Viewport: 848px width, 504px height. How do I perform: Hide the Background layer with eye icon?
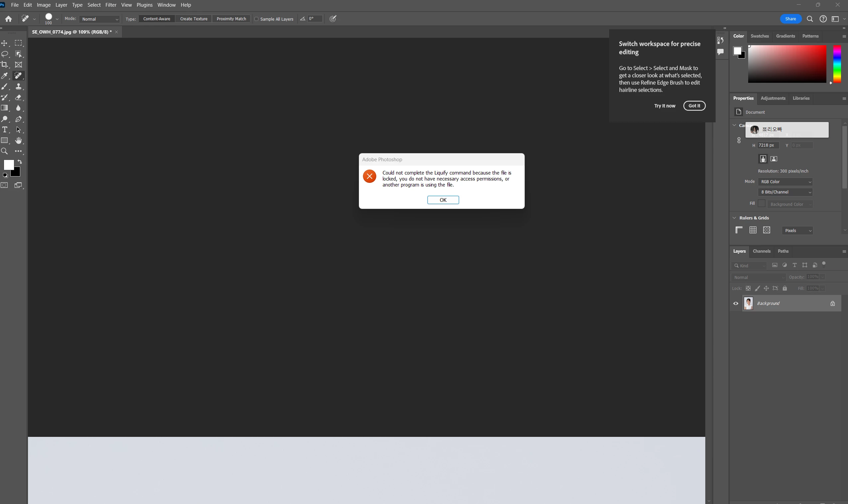pyautogui.click(x=736, y=303)
